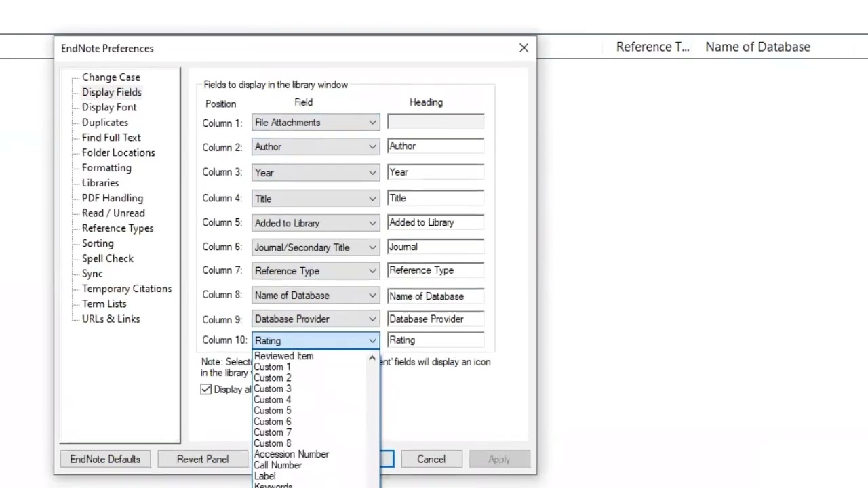
Task: Choose Accession Number from dropdown list
Action: (309, 454)
